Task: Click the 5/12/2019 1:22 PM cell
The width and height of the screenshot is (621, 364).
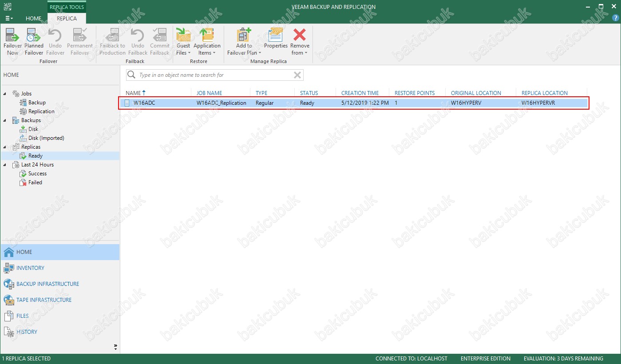Action: point(365,103)
